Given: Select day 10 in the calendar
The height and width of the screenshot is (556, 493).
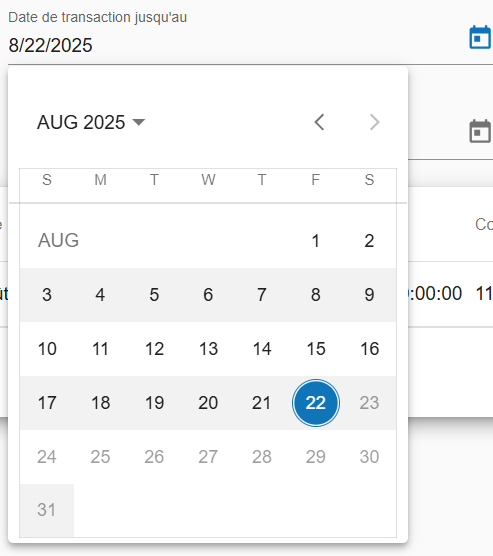Looking at the screenshot, I should (x=47, y=349).
